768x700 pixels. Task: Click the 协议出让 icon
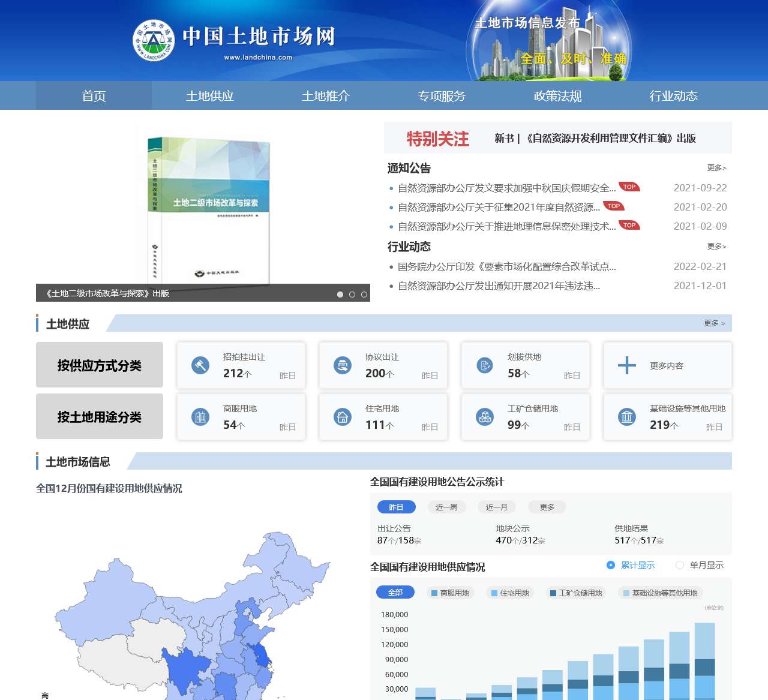(x=343, y=365)
